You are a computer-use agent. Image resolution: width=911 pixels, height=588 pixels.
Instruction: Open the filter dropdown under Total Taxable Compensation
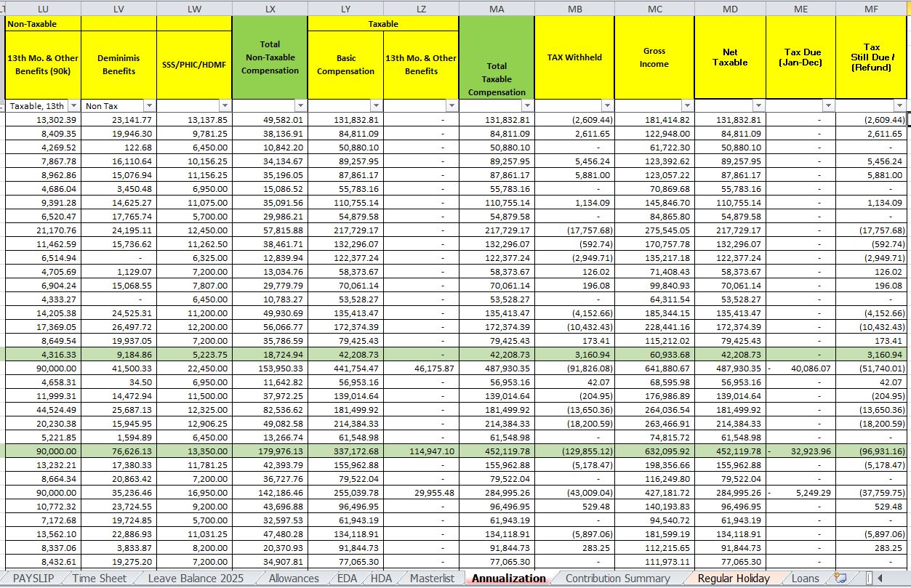pyautogui.click(x=527, y=106)
